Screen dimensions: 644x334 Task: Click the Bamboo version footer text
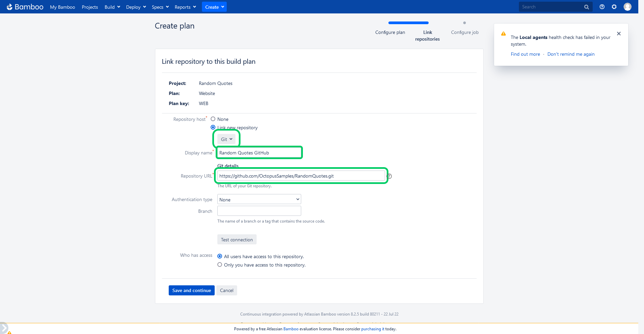[319, 314]
